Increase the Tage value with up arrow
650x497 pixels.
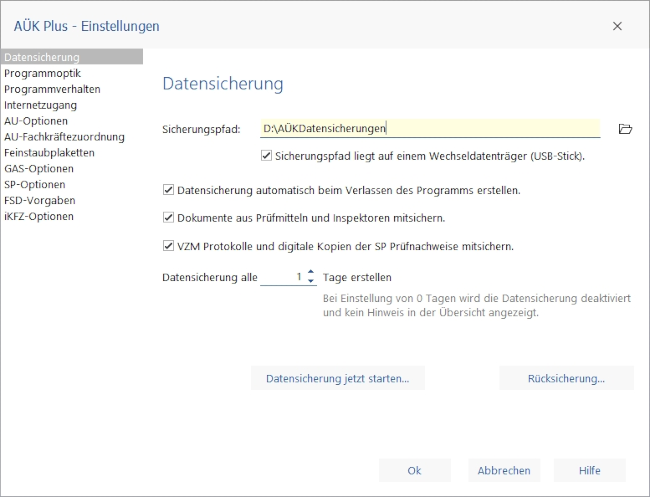tap(311, 272)
